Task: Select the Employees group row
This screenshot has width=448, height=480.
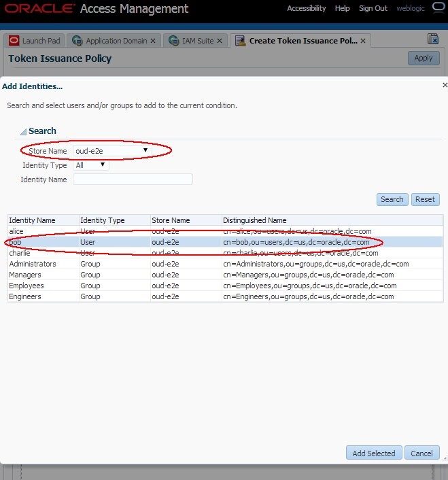Action: (225, 286)
